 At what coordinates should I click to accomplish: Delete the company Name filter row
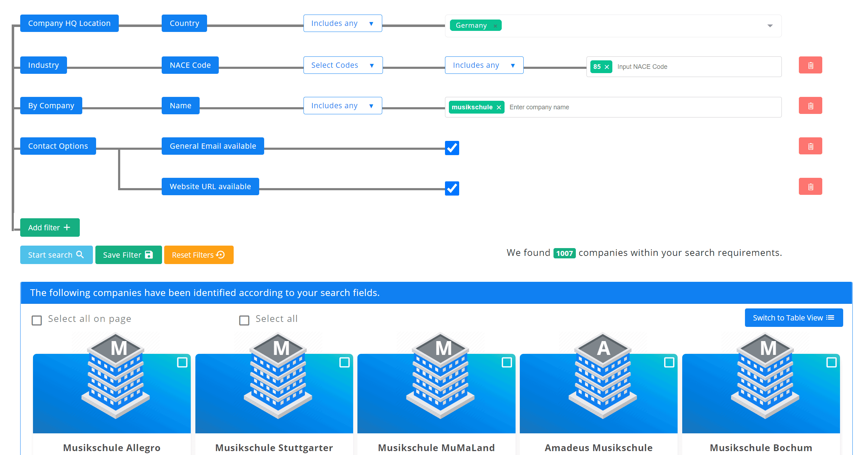(x=810, y=106)
